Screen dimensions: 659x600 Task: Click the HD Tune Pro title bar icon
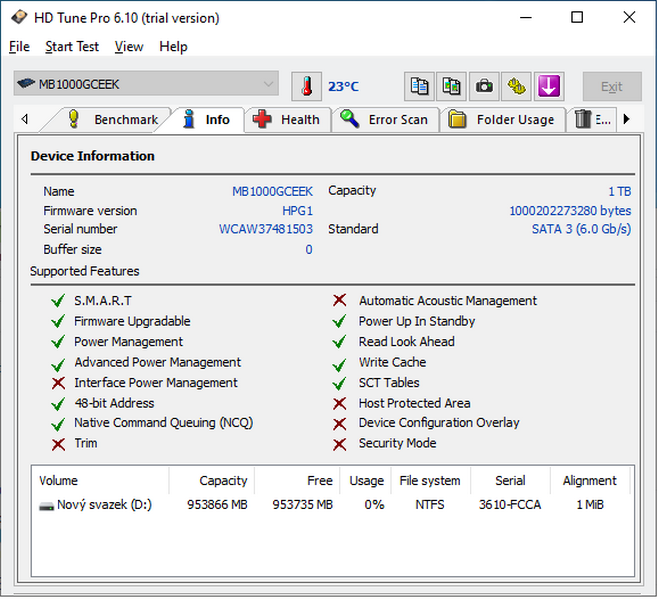coord(19,18)
